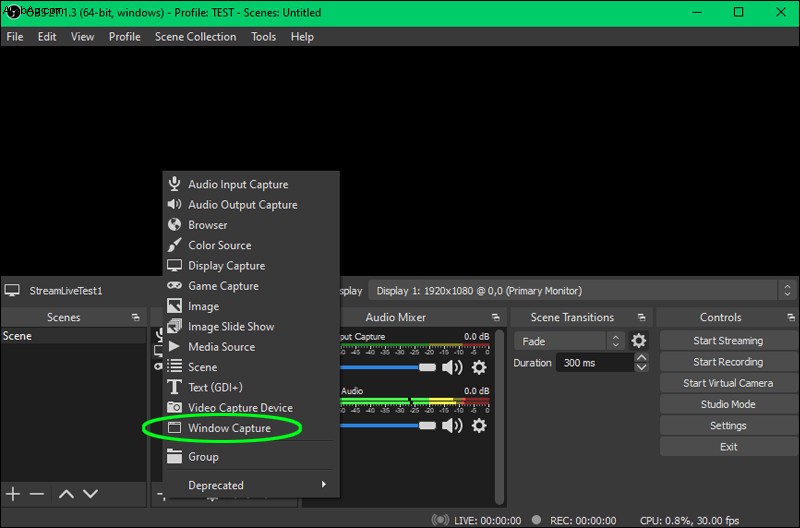The height and width of the screenshot is (528, 800).
Task: Open the Scene Collection menu
Action: [195, 37]
